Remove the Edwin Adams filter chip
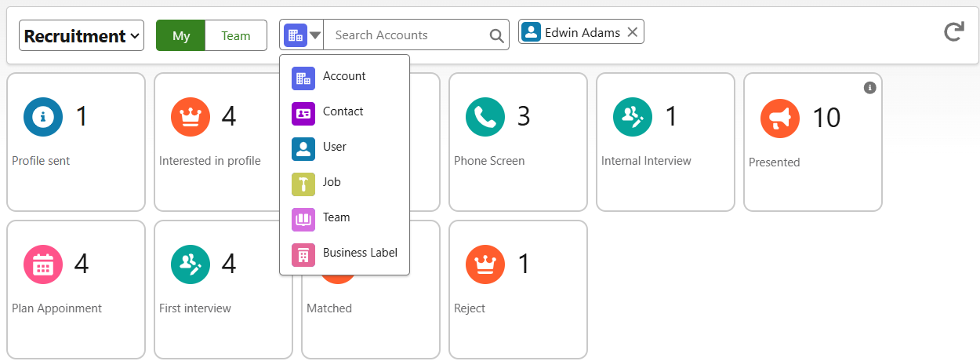 pos(633,32)
